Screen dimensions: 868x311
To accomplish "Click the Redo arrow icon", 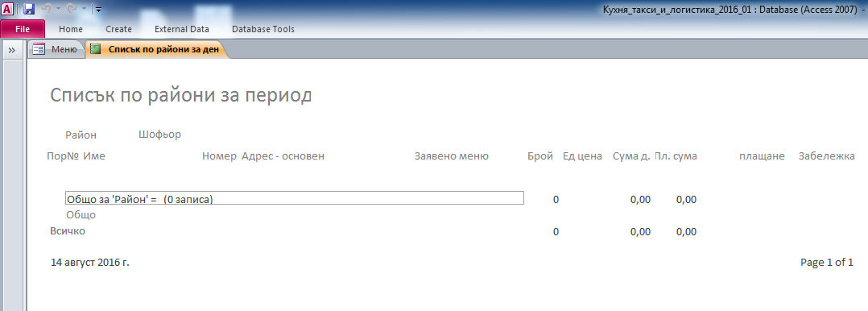I will click(72, 9).
